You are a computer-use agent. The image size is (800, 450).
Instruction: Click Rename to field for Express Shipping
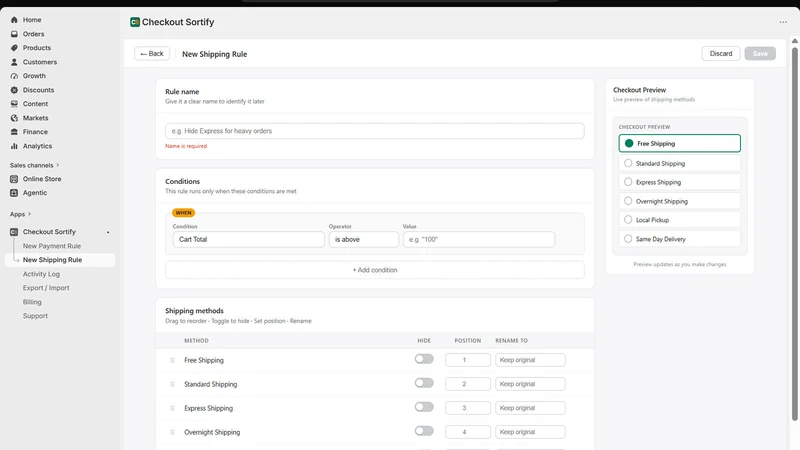530,408
